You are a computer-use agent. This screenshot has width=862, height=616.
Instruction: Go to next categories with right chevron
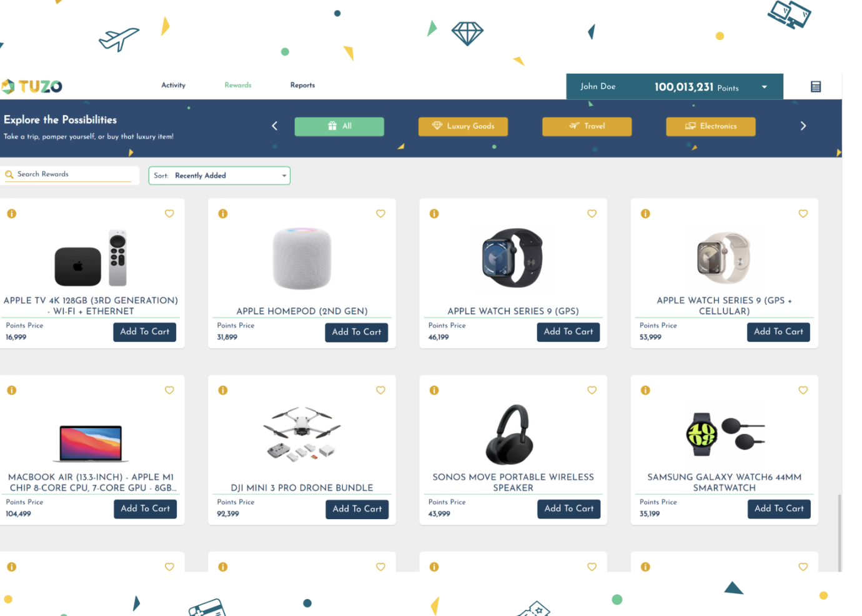[x=803, y=126]
